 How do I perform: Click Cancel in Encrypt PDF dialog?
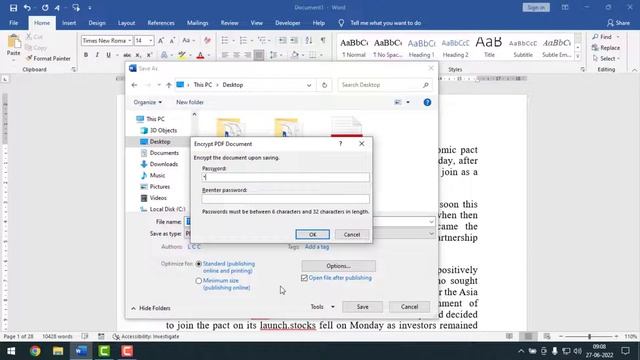352,235
